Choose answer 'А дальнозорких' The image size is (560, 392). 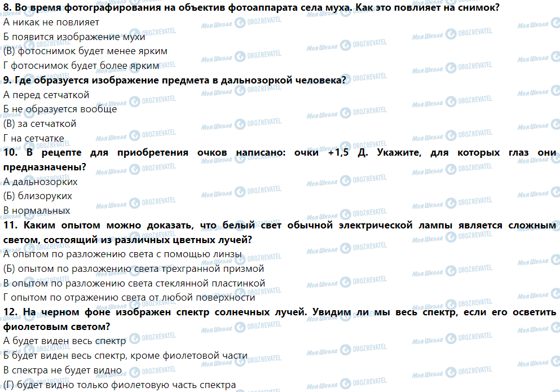pyautogui.click(x=40, y=182)
